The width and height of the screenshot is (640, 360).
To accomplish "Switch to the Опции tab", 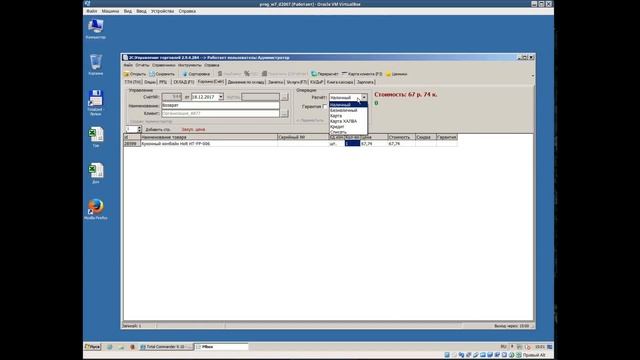I will pos(150,82).
